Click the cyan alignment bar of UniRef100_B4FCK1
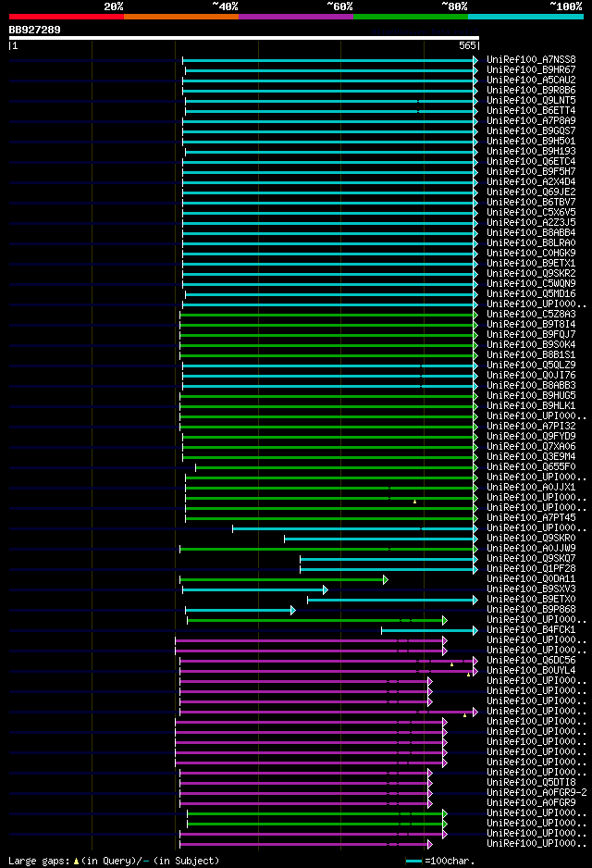The width and height of the screenshot is (592, 868). 429,630
